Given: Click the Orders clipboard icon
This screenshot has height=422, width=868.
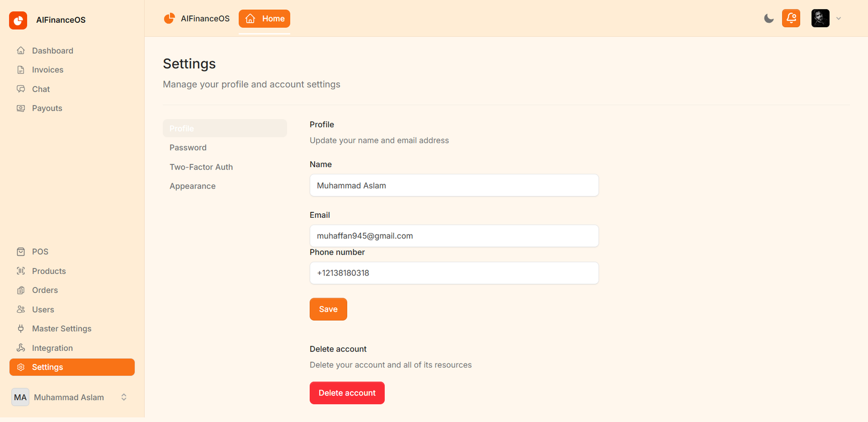Looking at the screenshot, I should 21,290.
